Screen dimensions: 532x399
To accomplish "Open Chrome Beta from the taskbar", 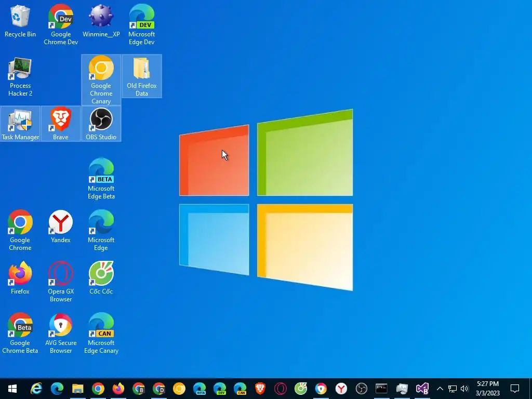I will point(138,389).
